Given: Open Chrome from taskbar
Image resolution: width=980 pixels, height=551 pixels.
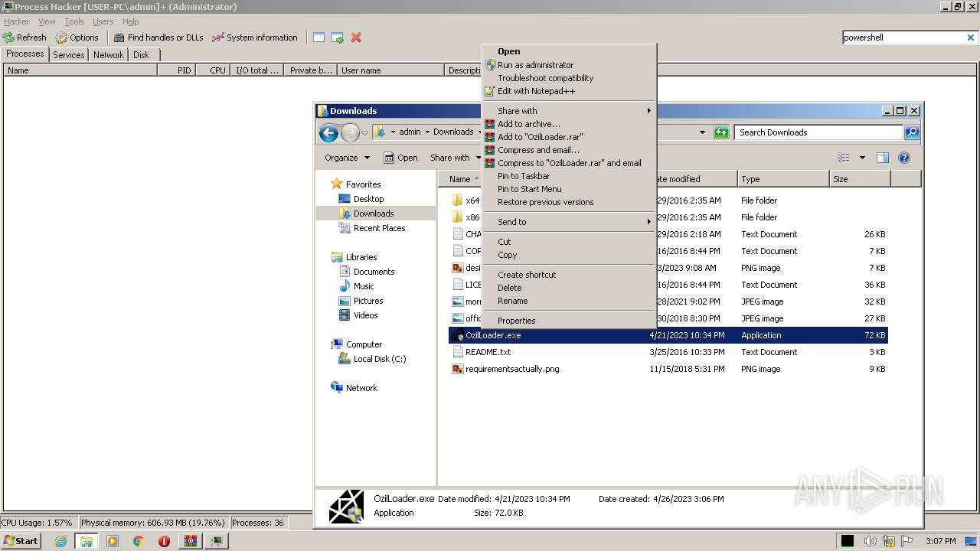Looking at the screenshot, I should pos(139,541).
